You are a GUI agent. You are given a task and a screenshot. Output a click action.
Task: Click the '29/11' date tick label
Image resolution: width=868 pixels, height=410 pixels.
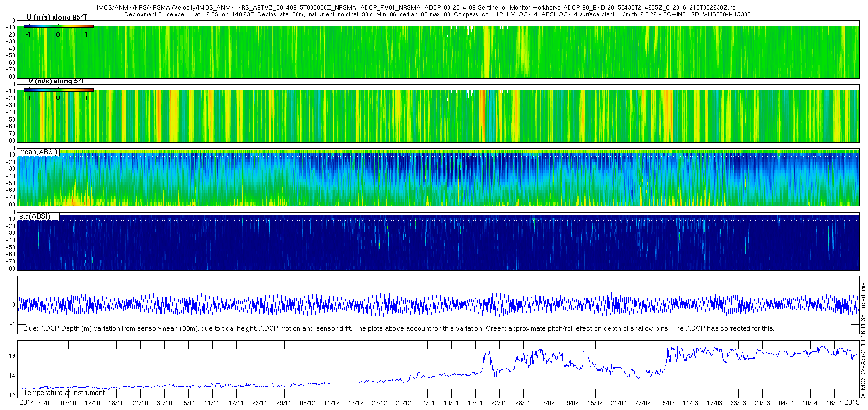(x=284, y=403)
